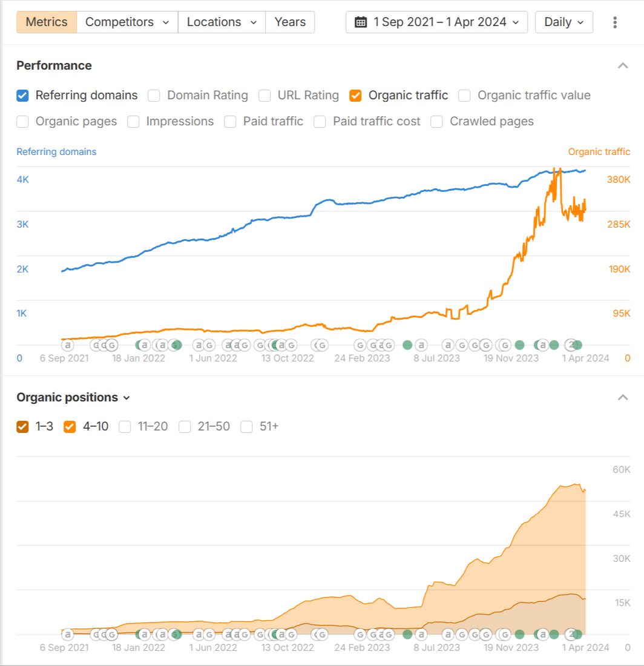Disable the Organic traffic checkbox

tap(356, 96)
